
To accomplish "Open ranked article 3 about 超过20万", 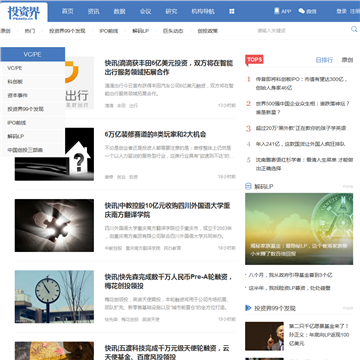I will point(301,128).
